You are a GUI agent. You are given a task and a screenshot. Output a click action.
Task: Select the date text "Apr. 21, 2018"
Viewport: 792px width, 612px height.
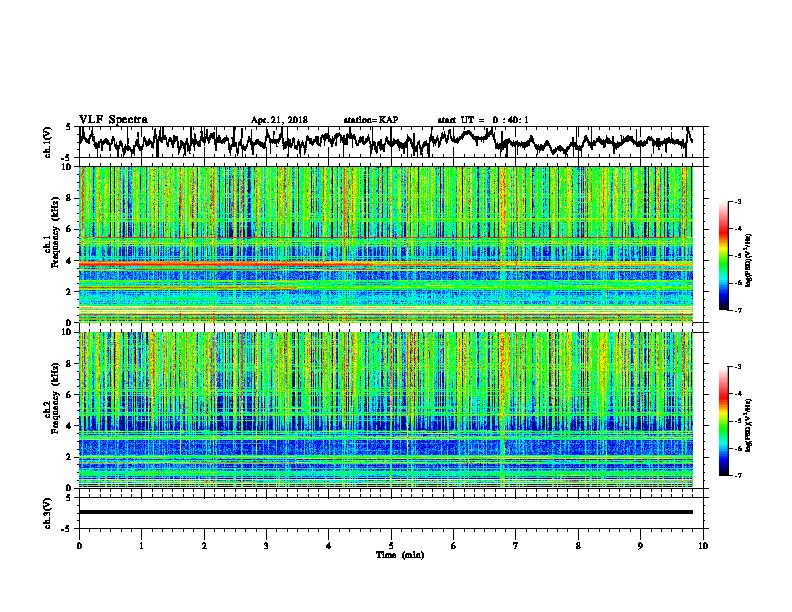[x=279, y=120]
